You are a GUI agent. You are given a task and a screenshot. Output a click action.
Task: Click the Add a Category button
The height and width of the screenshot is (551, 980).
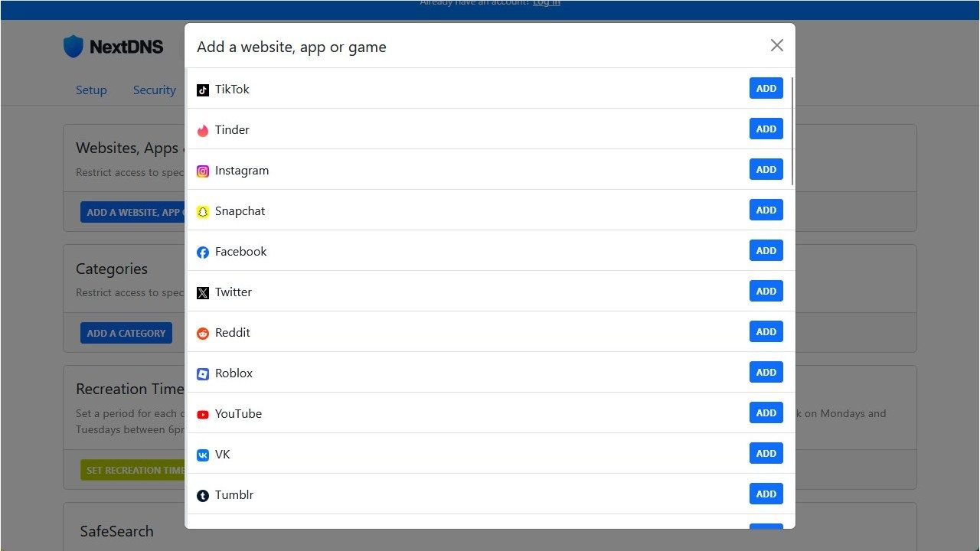pos(126,333)
